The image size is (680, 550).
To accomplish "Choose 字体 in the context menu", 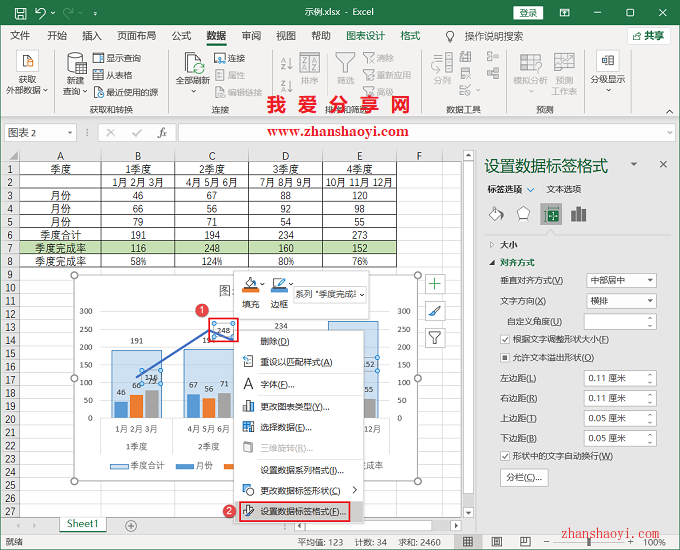I will click(298, 384).
